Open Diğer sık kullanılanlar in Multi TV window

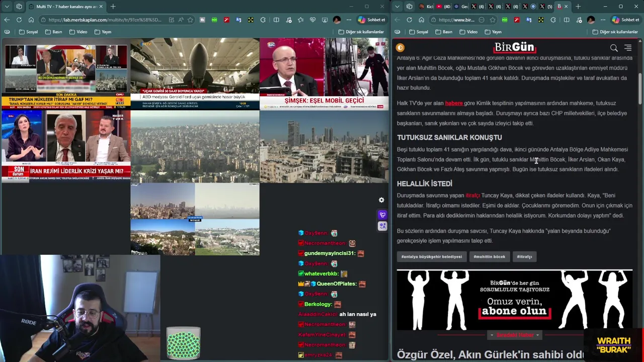point(361,32)
